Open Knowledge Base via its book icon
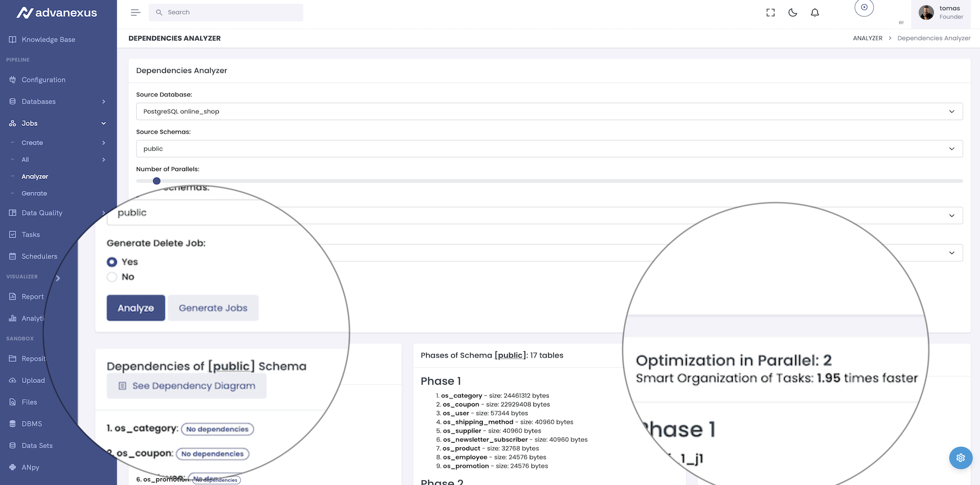The width and height of the screenshot is (980, 485). (12, 39)
